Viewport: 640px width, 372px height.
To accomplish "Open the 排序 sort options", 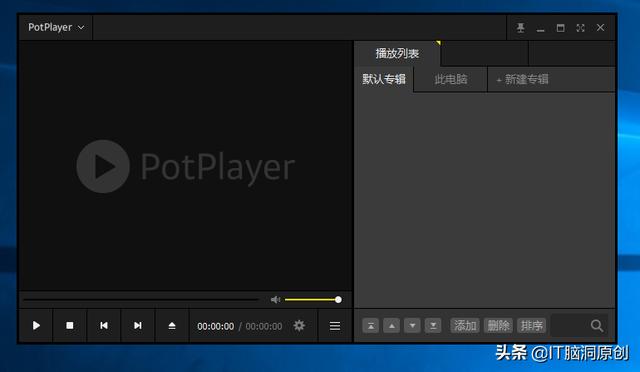I will (x=531, y=325).
